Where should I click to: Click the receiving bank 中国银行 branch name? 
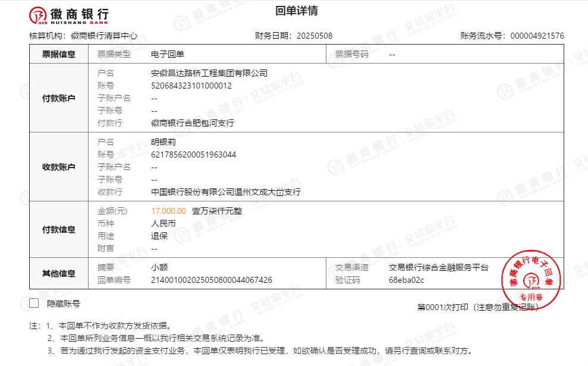226,192
